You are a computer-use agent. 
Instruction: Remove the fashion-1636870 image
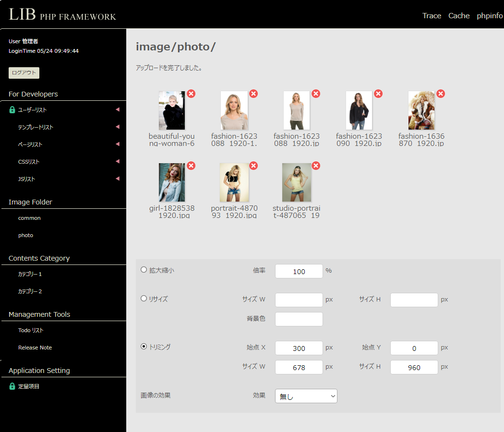[x=441, y=94]
